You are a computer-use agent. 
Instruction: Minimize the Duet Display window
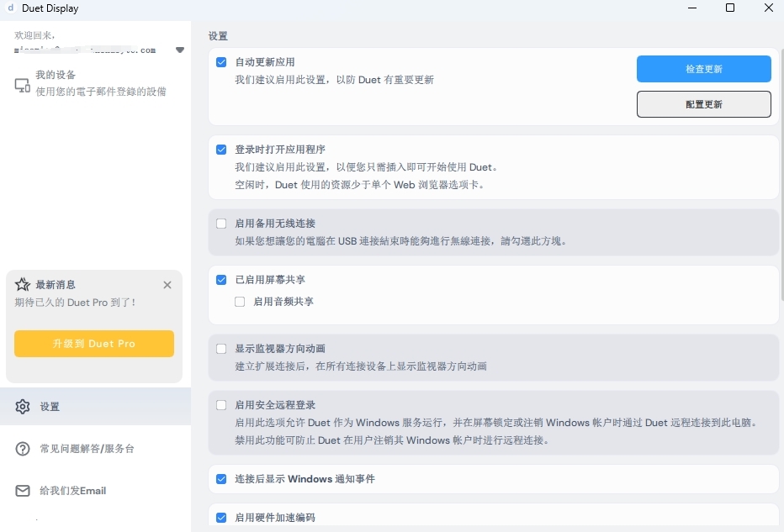692,8
